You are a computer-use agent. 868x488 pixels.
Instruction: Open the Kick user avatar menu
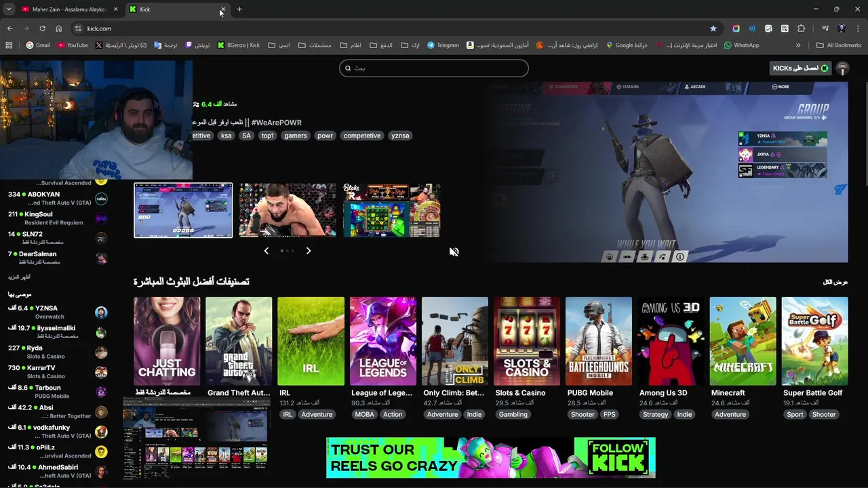[x=842, y=68]
